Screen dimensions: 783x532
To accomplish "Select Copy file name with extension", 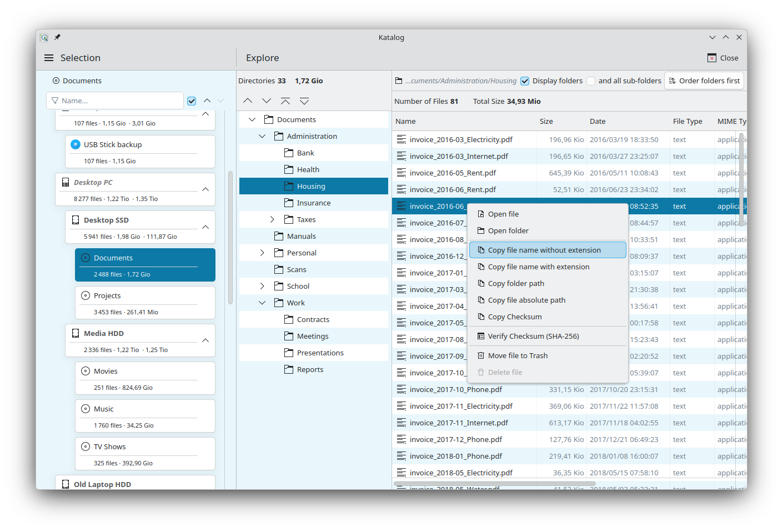I will [548, 267].
